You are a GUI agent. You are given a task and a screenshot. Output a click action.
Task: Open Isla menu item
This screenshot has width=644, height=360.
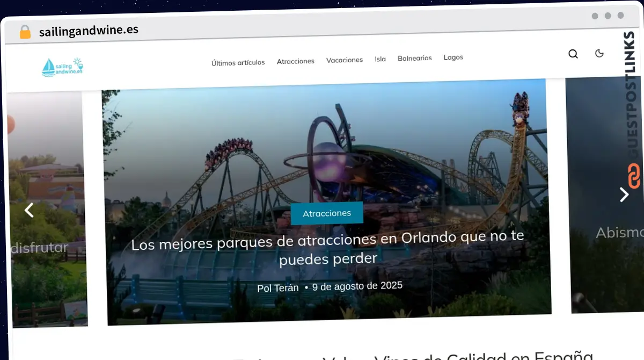click(x=380, y=59)
